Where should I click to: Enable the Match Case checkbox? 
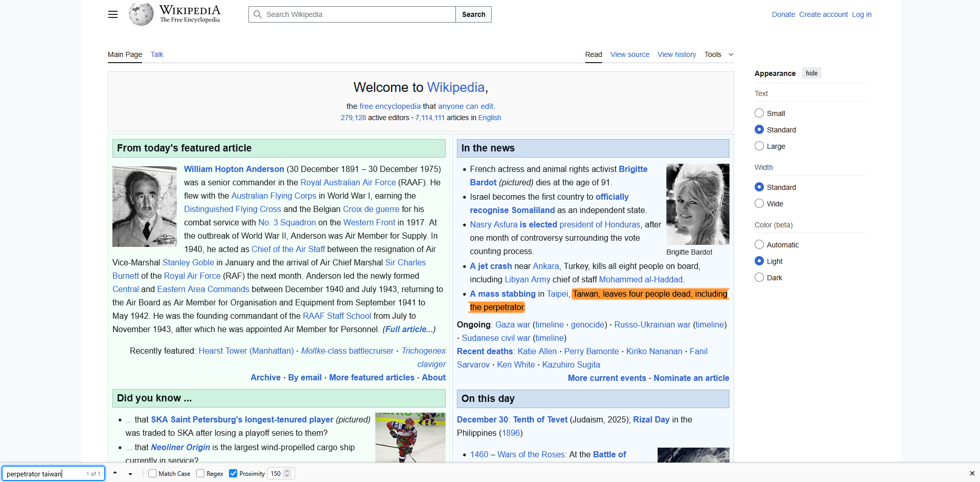pos(152,473)
